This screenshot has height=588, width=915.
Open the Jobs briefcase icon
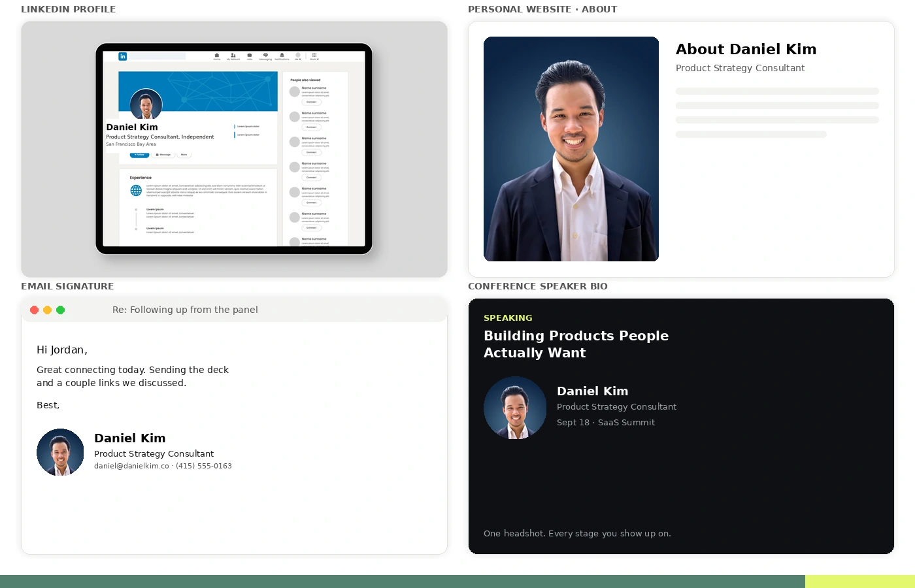pyautogui.click(x=250, y=57)
